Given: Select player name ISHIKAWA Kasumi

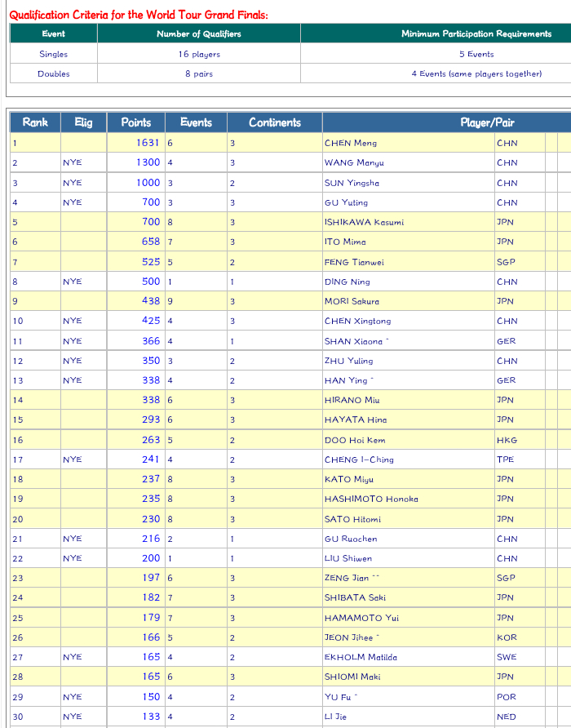Looking at the screenshot, I should (x=364, y=222).
